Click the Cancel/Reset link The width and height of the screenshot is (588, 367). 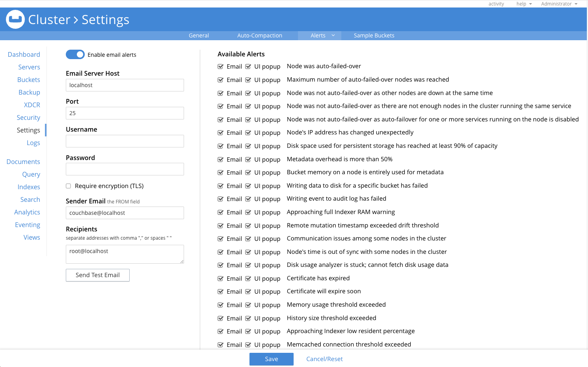pyautogui.click(x=324, y=359)
